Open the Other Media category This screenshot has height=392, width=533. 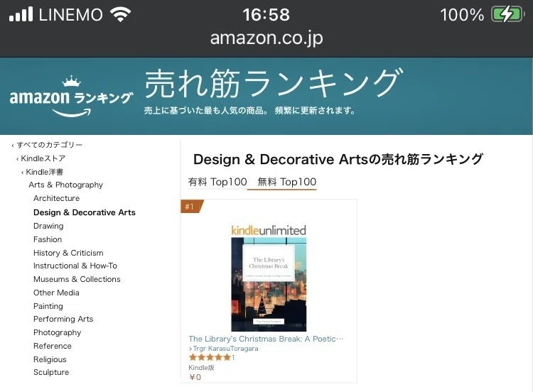tap(56, 293)
